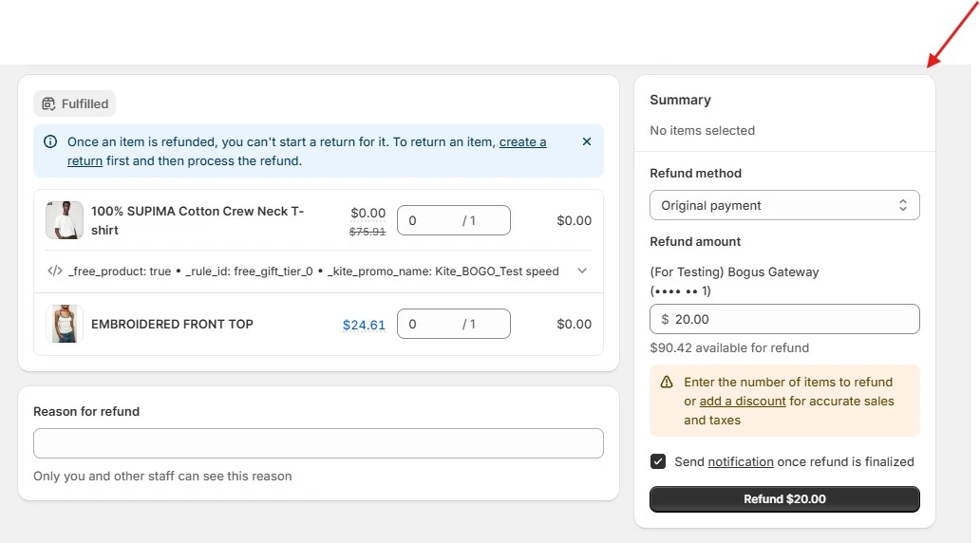Image resolution: width=980 pixels, height=543 pixels.
Task: Click the refund amount field showing 20.00
Action: click(x=784, y=319)
